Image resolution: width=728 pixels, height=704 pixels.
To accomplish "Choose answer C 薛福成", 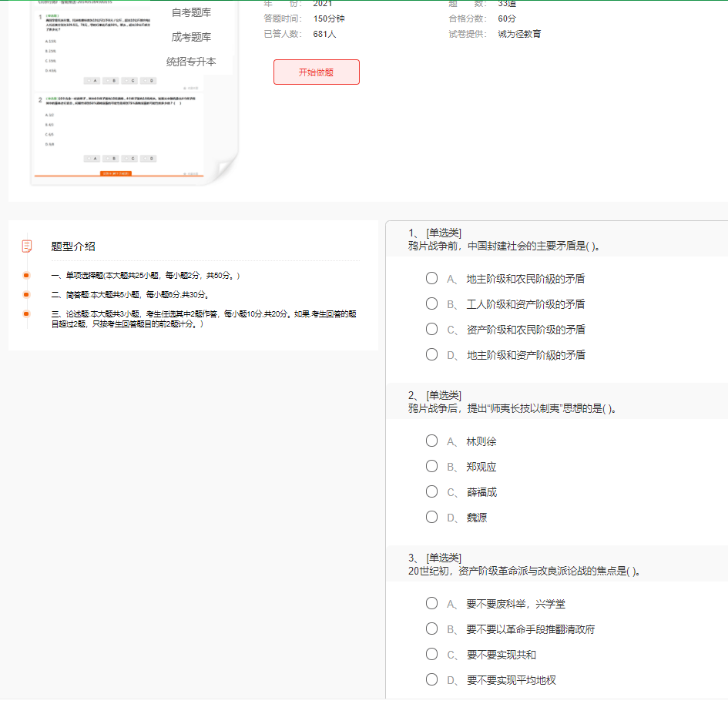I will coord(431,492).
